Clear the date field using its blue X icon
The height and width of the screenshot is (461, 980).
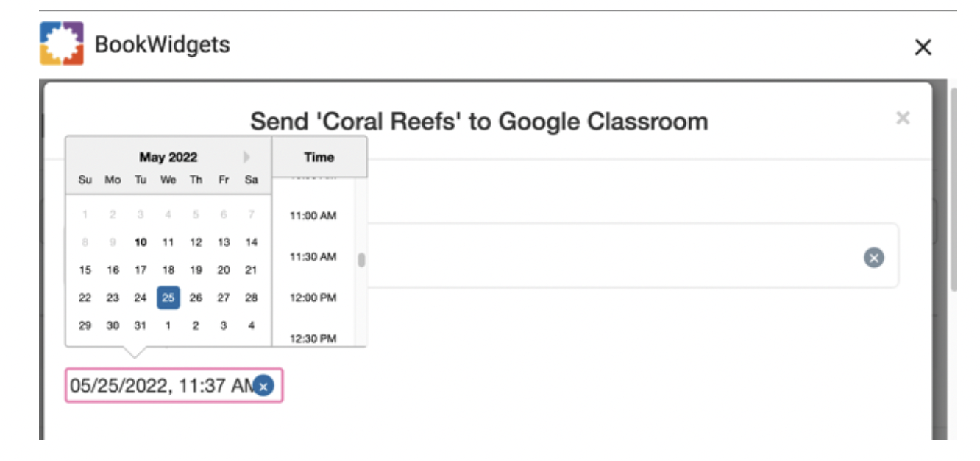pos(263,385)
